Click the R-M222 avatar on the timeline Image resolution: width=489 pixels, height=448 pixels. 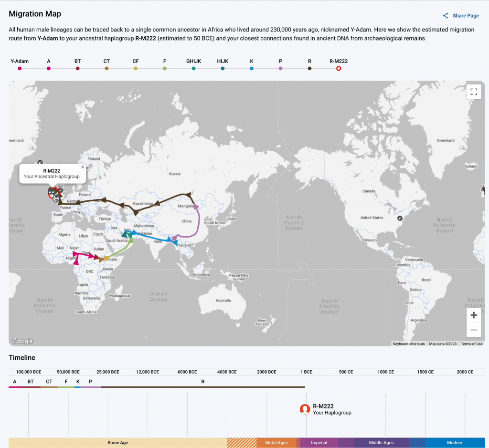click(x=305, y=409)
